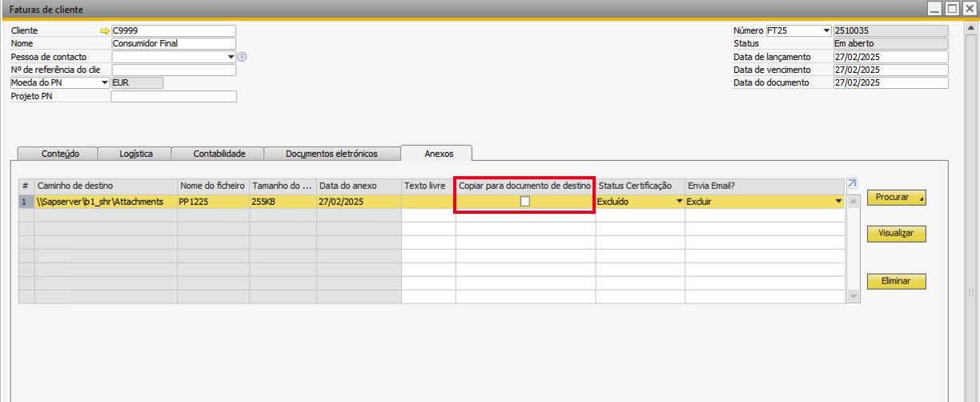980x402 pixels.
Task: Expand Status Certificação dropdown in row 1
Action: pos(679,202)
